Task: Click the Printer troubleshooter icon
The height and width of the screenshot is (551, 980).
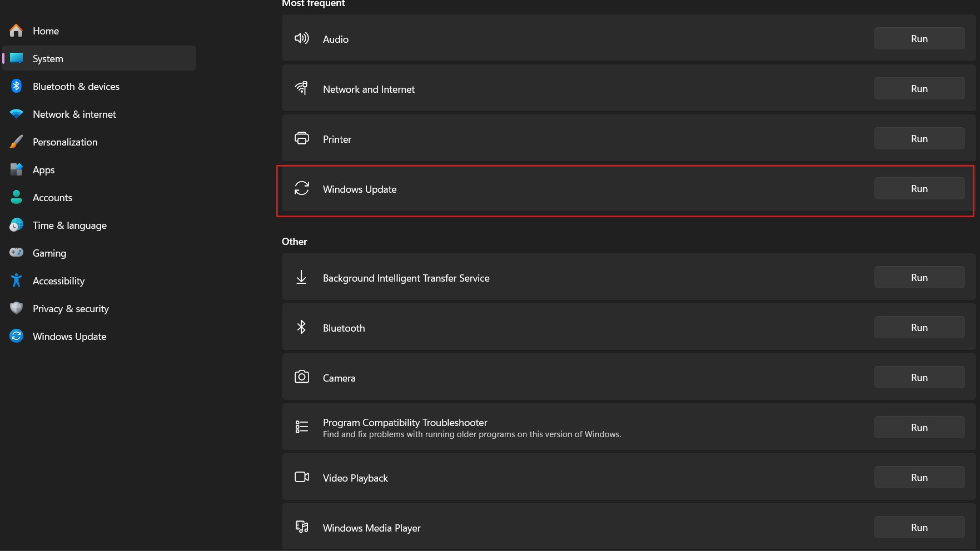Action: 301,138
